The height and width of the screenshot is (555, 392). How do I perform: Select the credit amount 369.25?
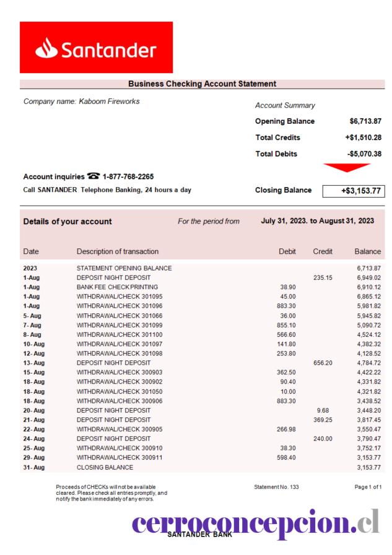point(323,420)
